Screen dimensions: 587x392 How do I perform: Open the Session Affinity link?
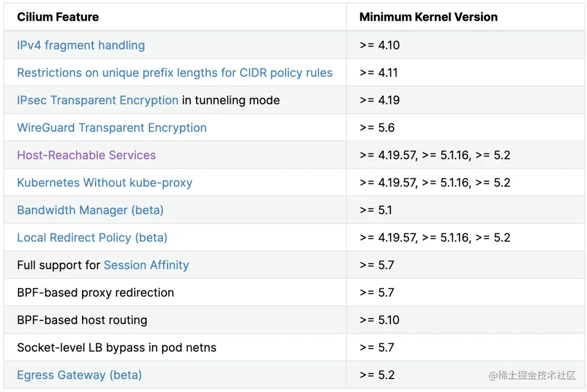(x=146, y=265)
